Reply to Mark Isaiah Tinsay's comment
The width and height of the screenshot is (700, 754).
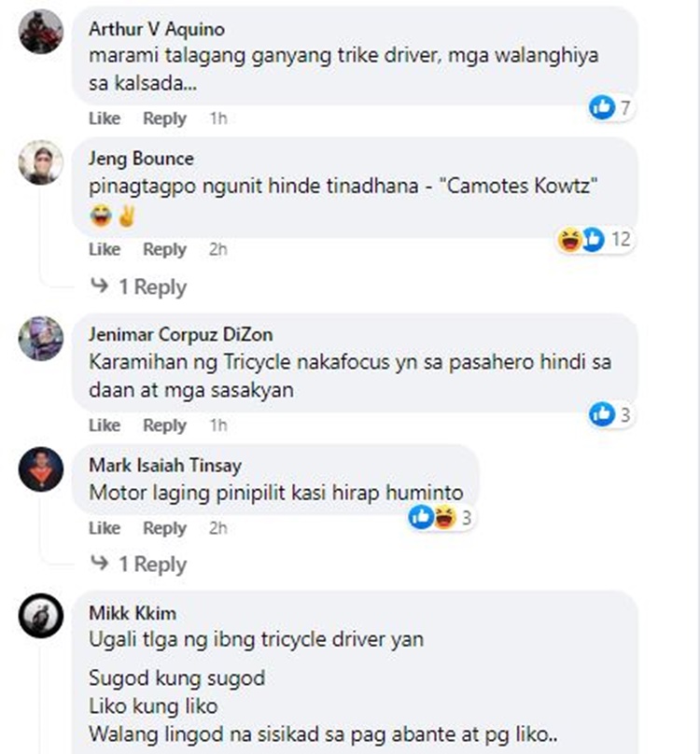(x=164, y=528)
